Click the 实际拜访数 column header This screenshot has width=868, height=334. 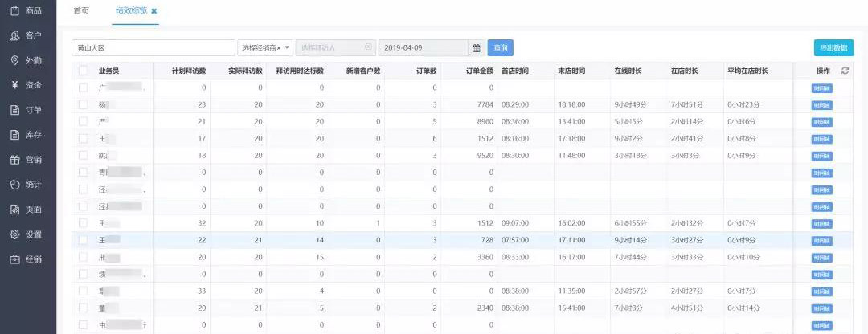245,71
